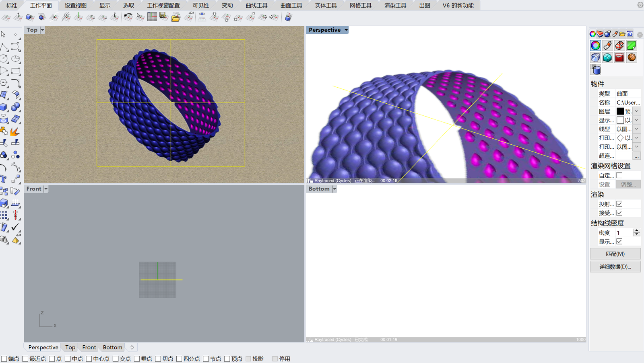This screenshot has width=644, height=363.
Task: Click the 详细数据(D)... button
Action: (x=615, y=267)
